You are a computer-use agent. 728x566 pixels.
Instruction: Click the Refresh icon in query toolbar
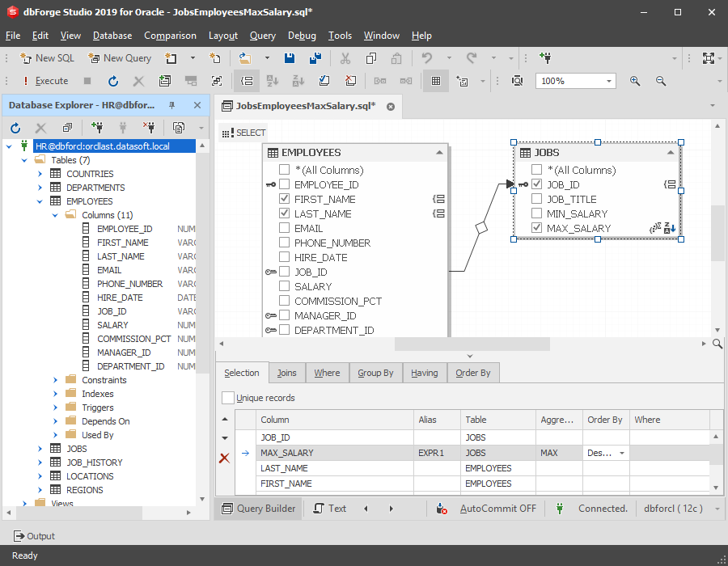point(112,81)
